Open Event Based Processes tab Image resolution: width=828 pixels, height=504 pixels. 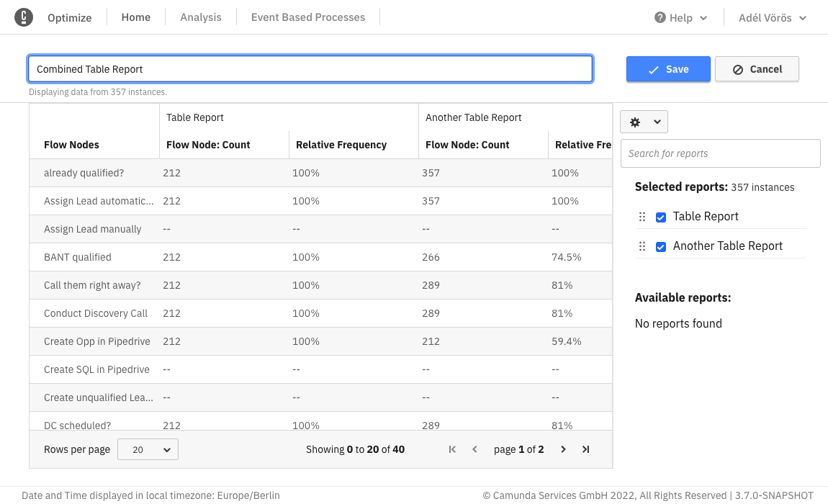tap(307, 17)
